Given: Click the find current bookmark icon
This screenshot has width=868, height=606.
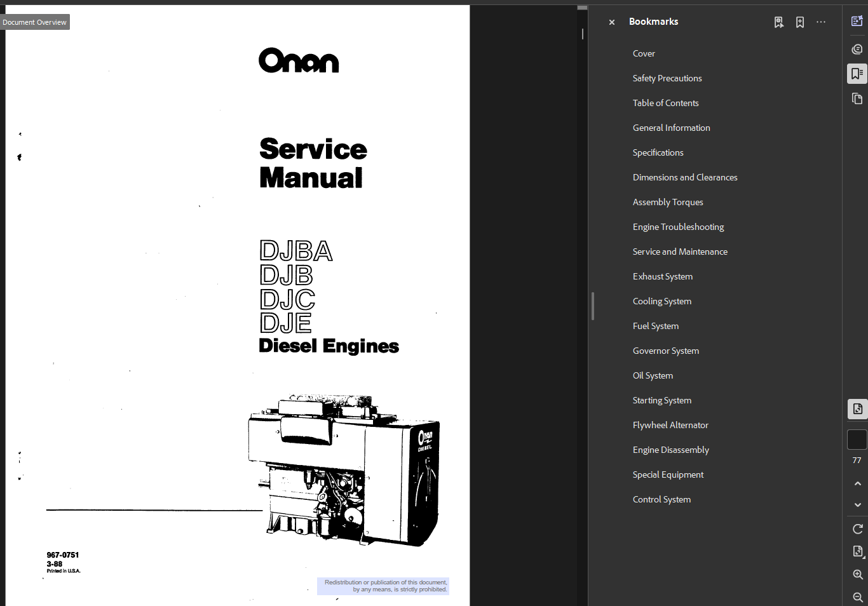Looking at the screenshot, I should click(x=779, y=22).
